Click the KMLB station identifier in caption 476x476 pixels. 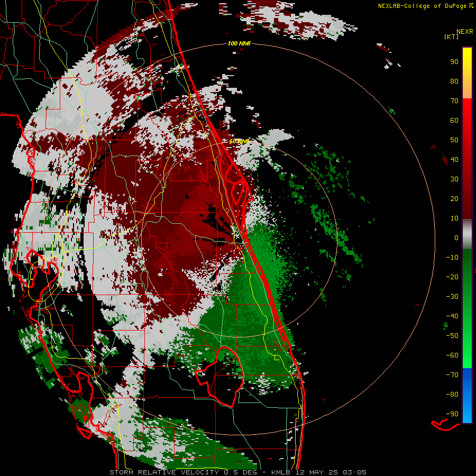(281, 472)
